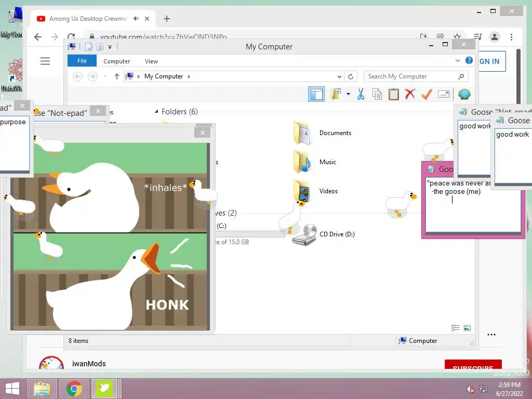Open the File tab in My Computer
Screen dimensions: 532x399
[x=82, y=61]
